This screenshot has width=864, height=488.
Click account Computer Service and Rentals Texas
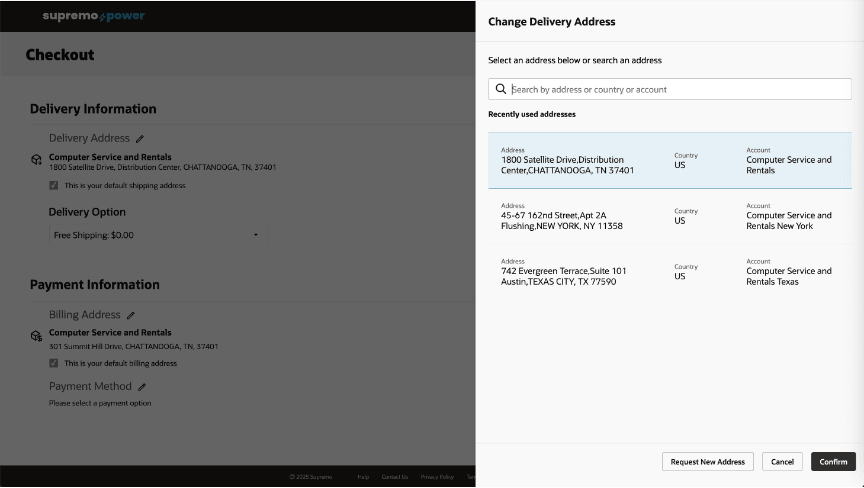789,276
